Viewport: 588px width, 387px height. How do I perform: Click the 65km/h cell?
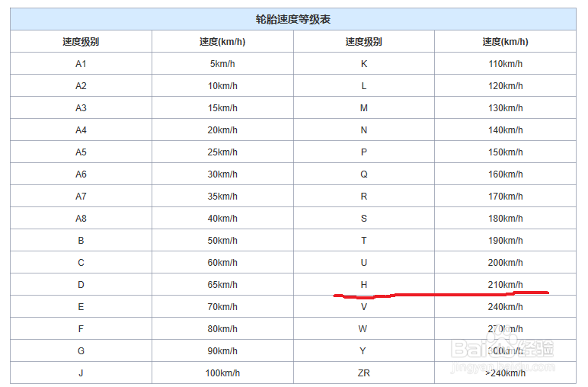pyautogui.click(x=222, y=285)
